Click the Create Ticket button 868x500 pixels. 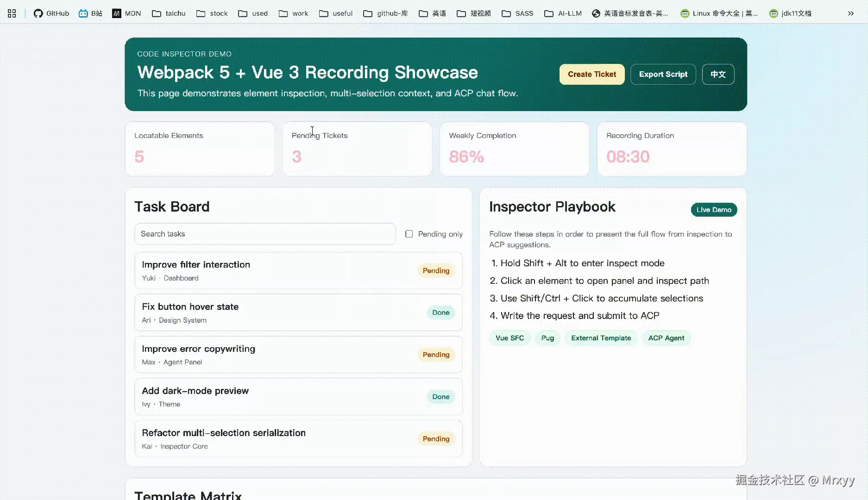click(x=592, y=74)
